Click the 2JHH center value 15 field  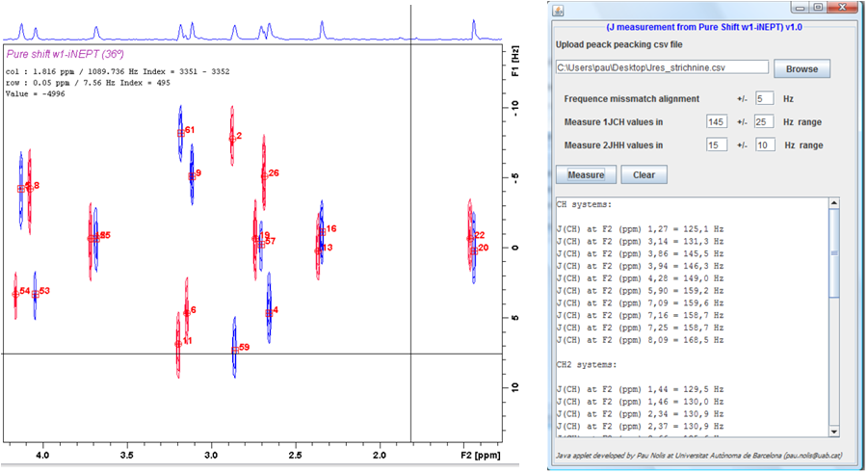[717, 145]
